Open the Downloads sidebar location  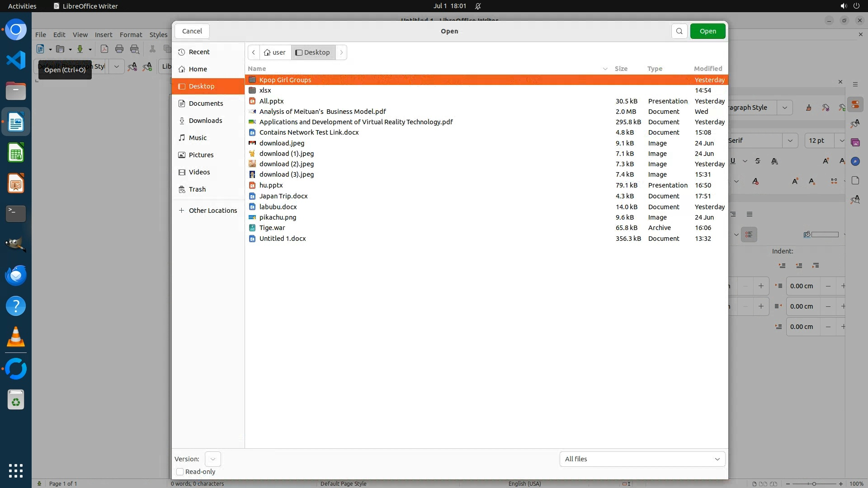click(x=205, y=121)
